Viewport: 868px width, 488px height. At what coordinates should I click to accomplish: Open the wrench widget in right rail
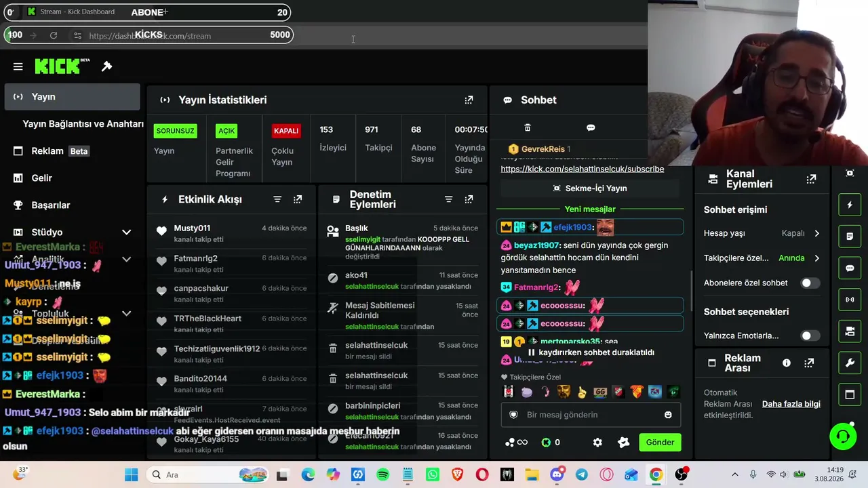[850, 363]
